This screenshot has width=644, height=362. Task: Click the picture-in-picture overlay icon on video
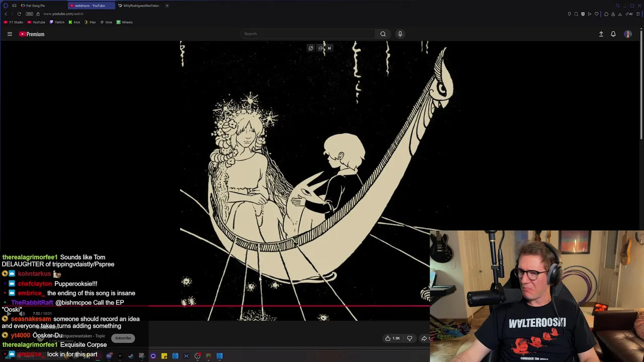pos(310,48)
